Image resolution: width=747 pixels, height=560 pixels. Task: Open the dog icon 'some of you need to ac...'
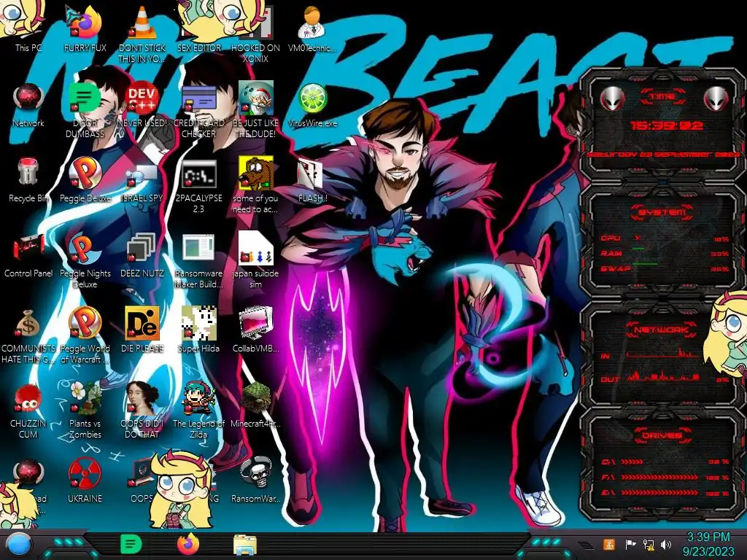point(255,174)
